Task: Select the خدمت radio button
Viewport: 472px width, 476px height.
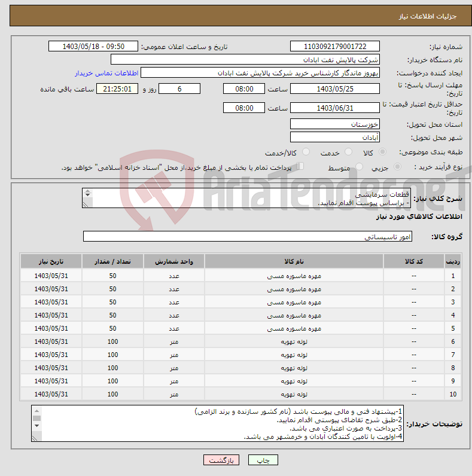Action: point(348,152)
